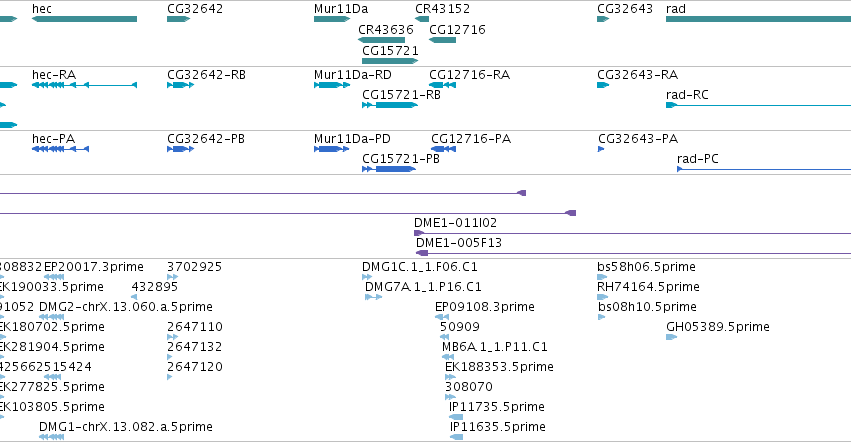Click the IP11635.5prime feature
Viewport: 851px width, 442px height.
tap(456, 437)
